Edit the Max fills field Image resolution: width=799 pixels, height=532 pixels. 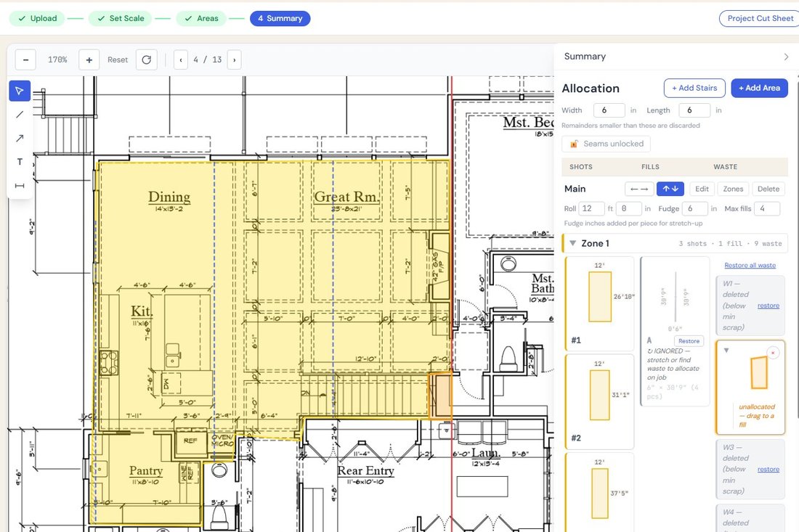[x=767, y=209]
